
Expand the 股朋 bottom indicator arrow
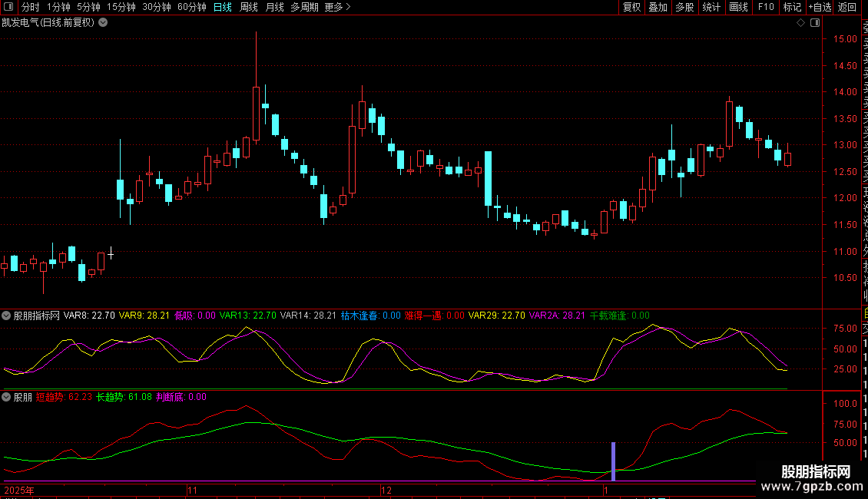coord(6,397)
